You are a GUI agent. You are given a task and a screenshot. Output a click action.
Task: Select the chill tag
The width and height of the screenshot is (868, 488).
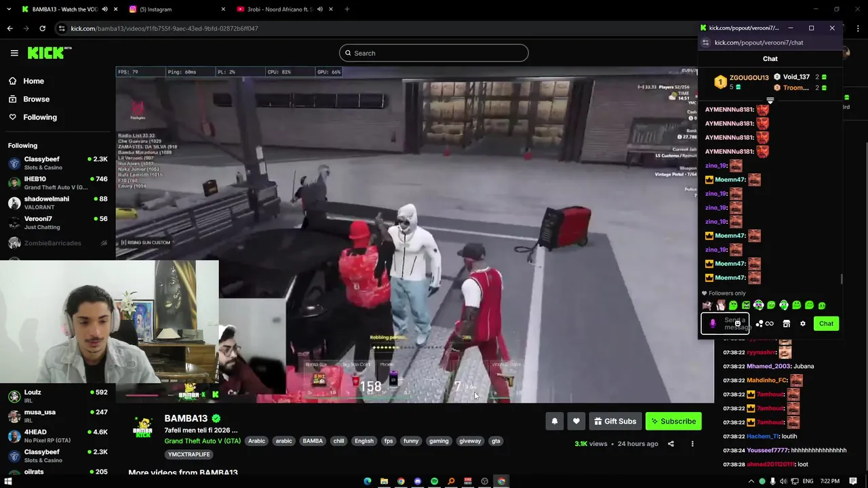pyautogui.click(x=338, y=441)
